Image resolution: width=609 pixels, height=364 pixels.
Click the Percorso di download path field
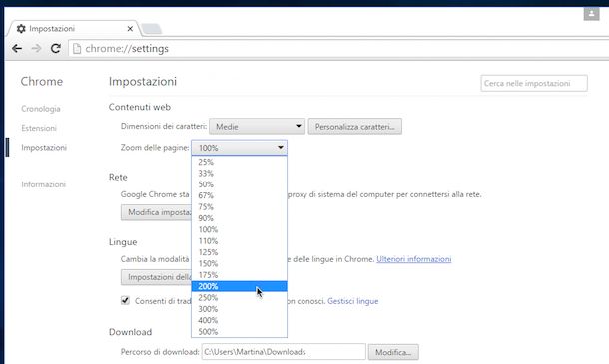click(284, 352)
